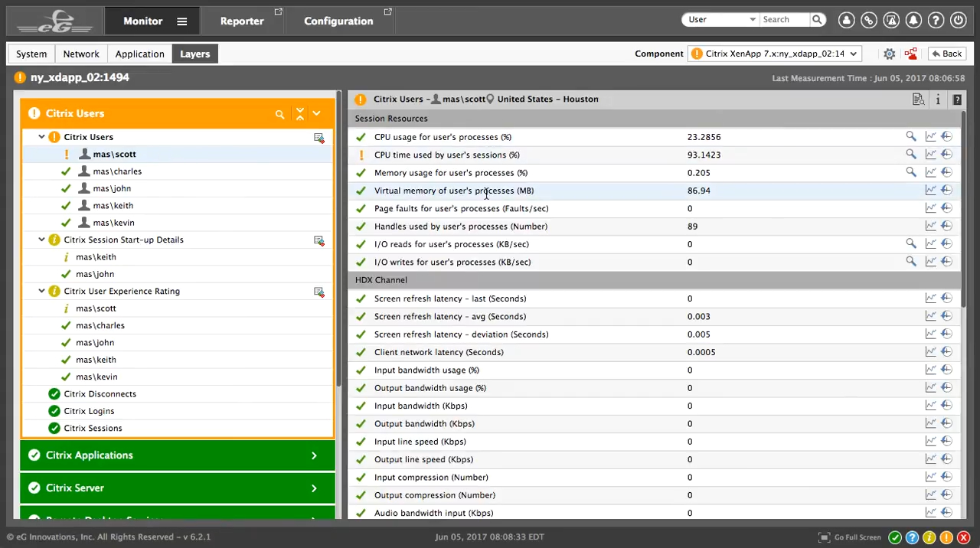Open graph for Input bandwidth usage (%)
Image resolution: width=980 pixels, height=548 pixels.
point(930,369)
